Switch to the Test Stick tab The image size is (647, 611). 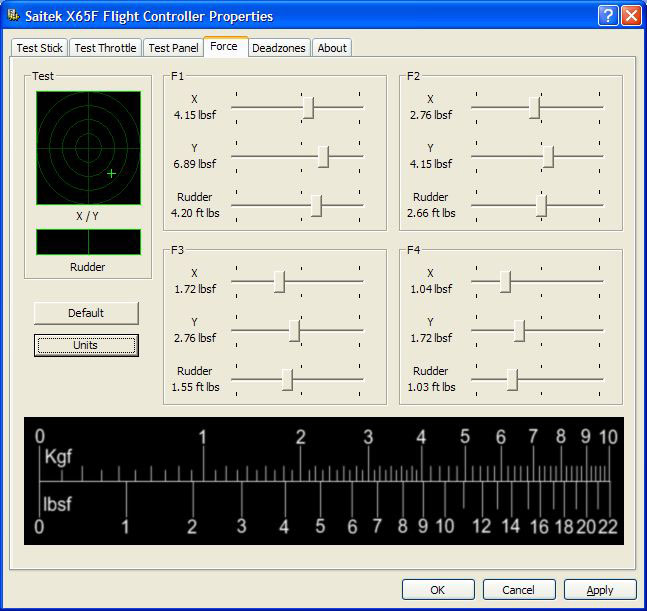40,48
